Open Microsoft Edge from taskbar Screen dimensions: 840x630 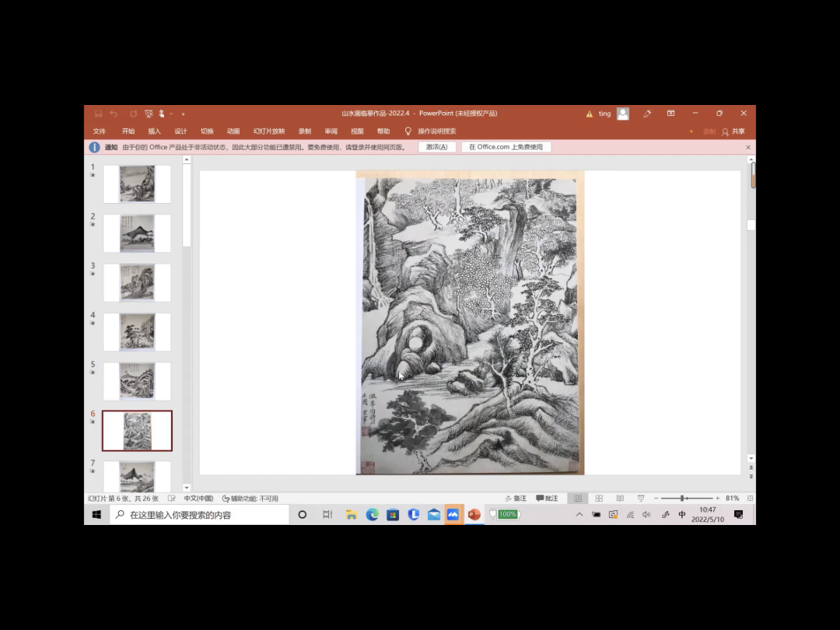[373, 515]
